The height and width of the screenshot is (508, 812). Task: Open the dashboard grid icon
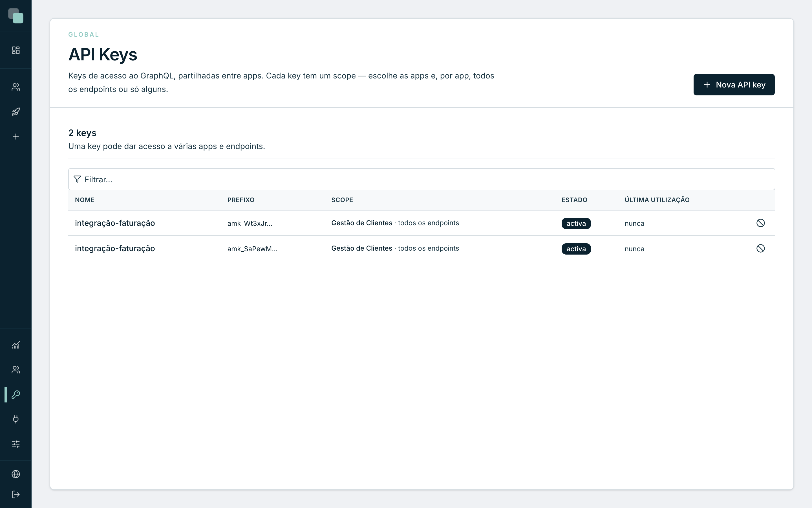tap(16, 51)
